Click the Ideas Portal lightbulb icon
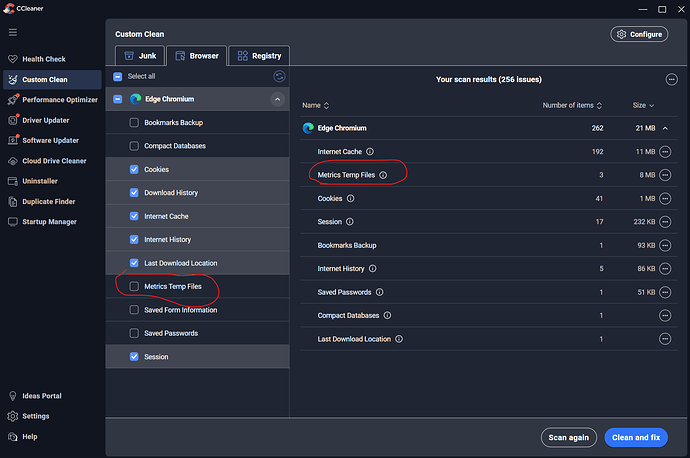 click(x=13, y=396)
